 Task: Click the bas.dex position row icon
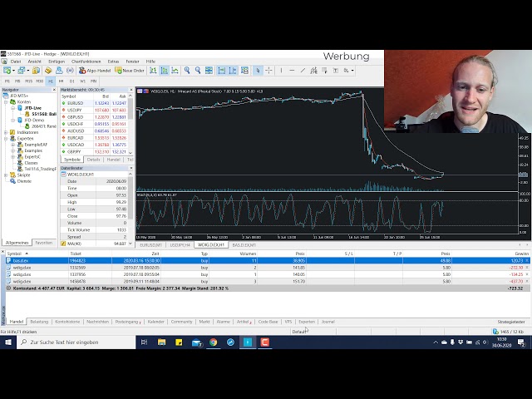pyautogui.click(x=9, y=260)
